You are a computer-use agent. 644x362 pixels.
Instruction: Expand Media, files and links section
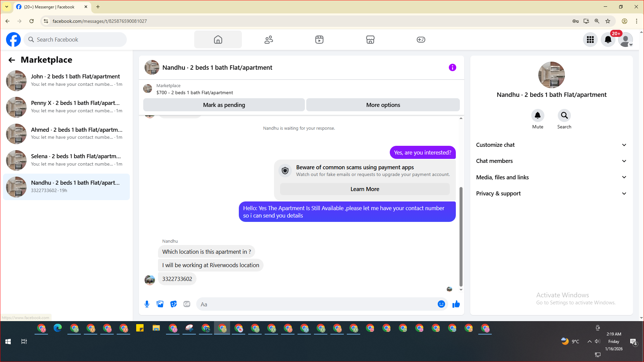click(x=551, y=177)
